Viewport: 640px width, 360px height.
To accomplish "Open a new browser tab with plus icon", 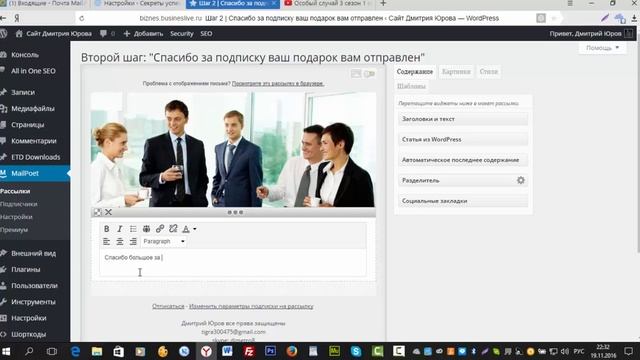I will click(x=383, y=4).
